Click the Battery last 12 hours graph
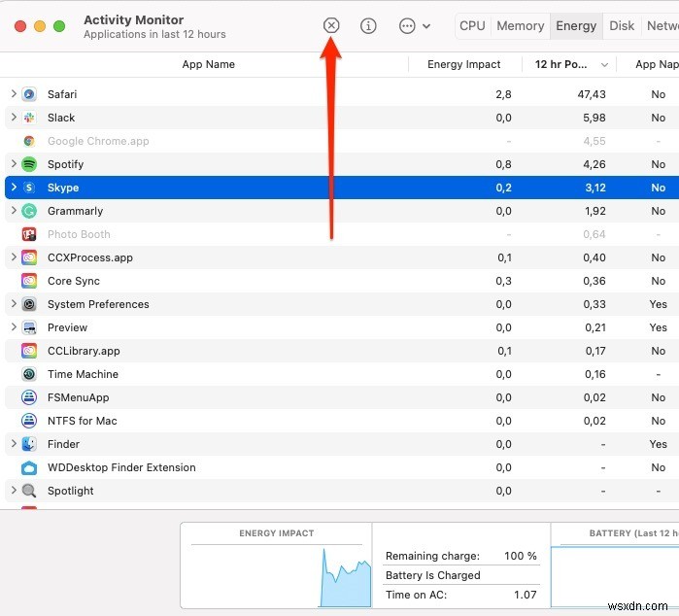Image resolution: width=679 pixels, height=616 pixels. [x=615, y=577]
